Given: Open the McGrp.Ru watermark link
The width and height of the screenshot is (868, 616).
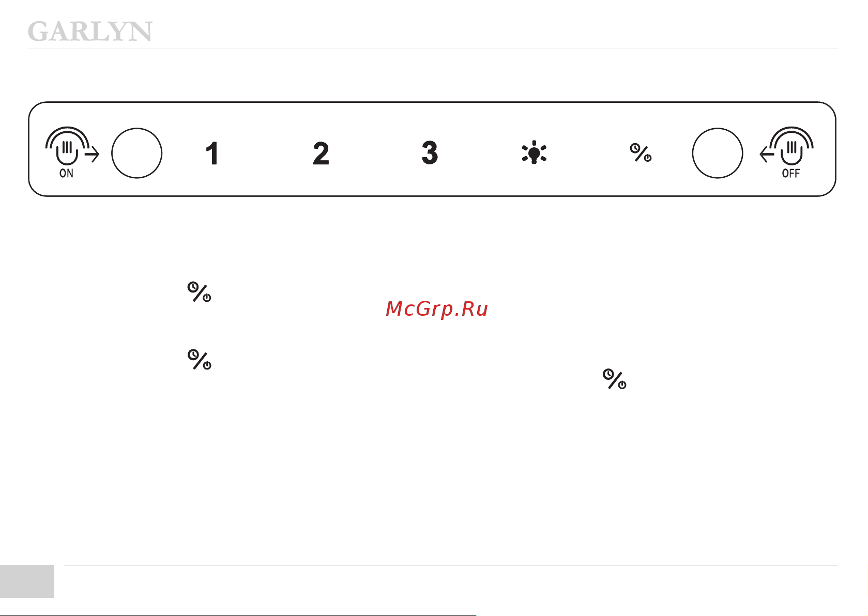Looking at the screenshot, I should pos(437,309).
